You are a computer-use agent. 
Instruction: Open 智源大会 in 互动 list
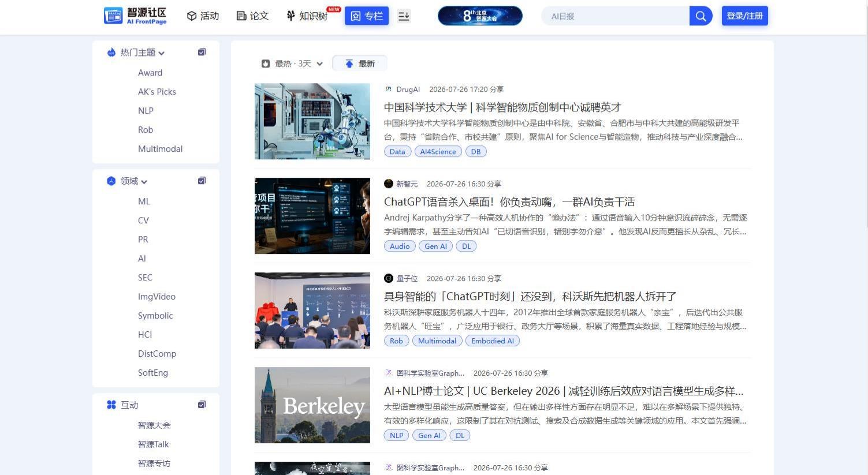tap(154, 425)
